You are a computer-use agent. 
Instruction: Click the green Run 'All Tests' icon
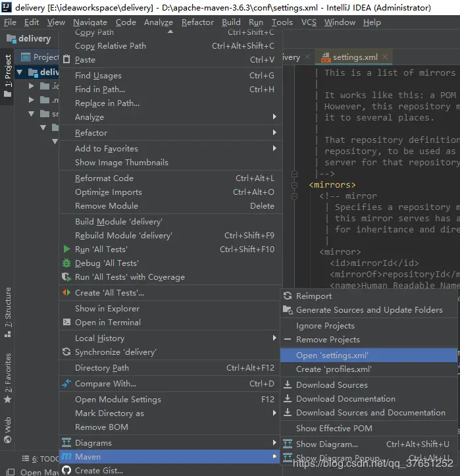click(66, 250)
